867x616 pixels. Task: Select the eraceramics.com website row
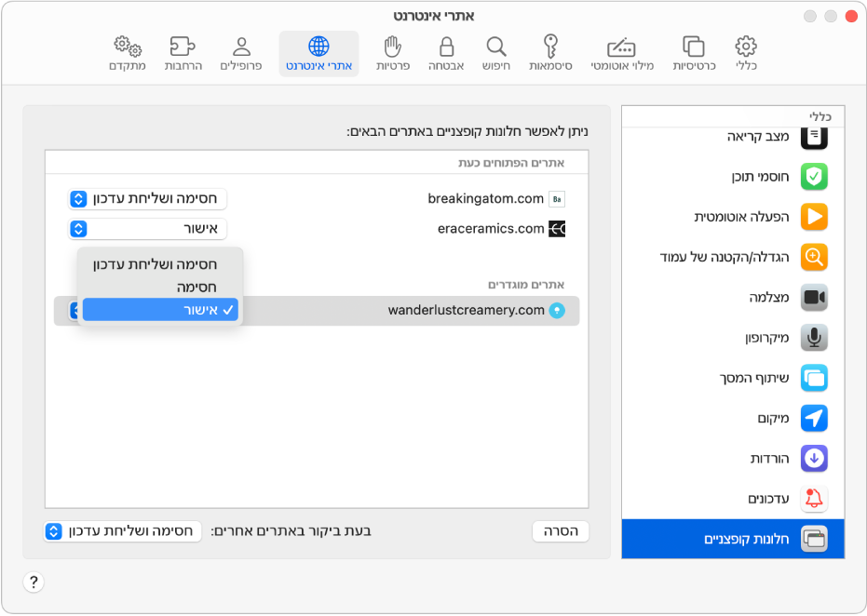click(x=317, y=229)
